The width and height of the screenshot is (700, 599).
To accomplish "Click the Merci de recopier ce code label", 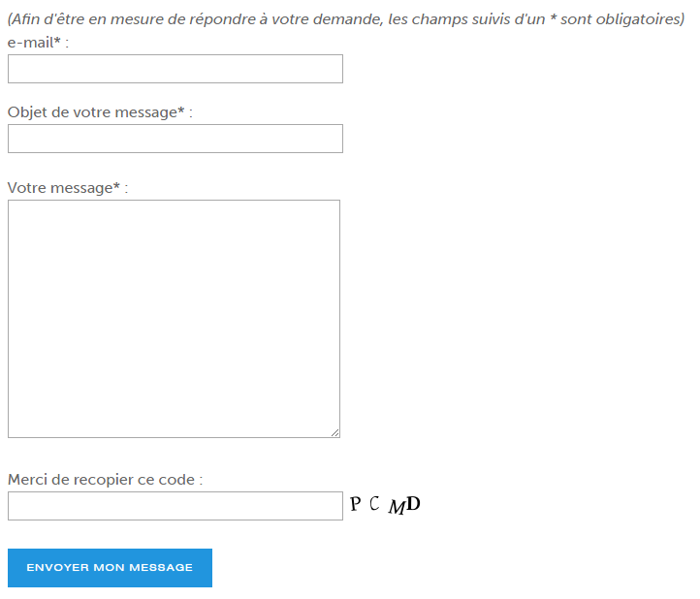I will click(x=105, y=480).
